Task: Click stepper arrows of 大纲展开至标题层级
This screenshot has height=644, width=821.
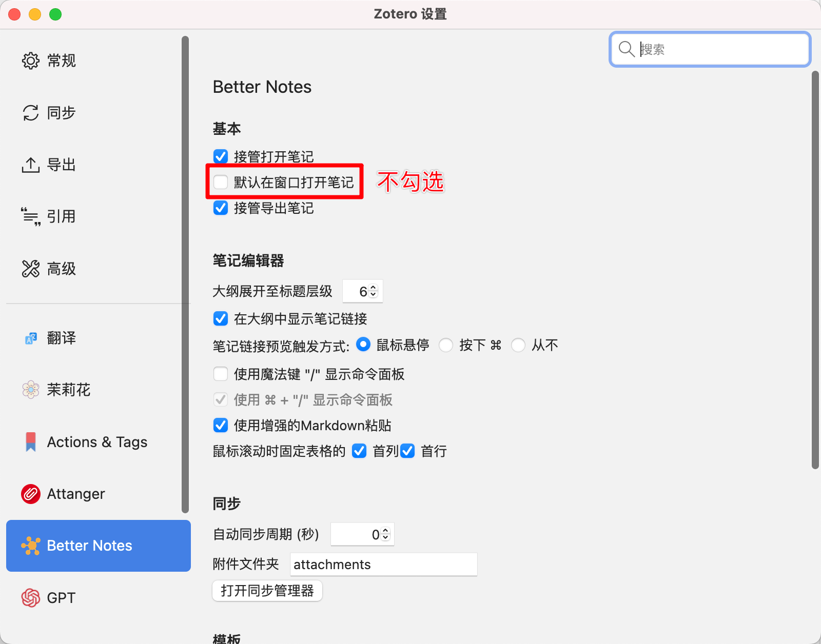Action: (373, 291)
